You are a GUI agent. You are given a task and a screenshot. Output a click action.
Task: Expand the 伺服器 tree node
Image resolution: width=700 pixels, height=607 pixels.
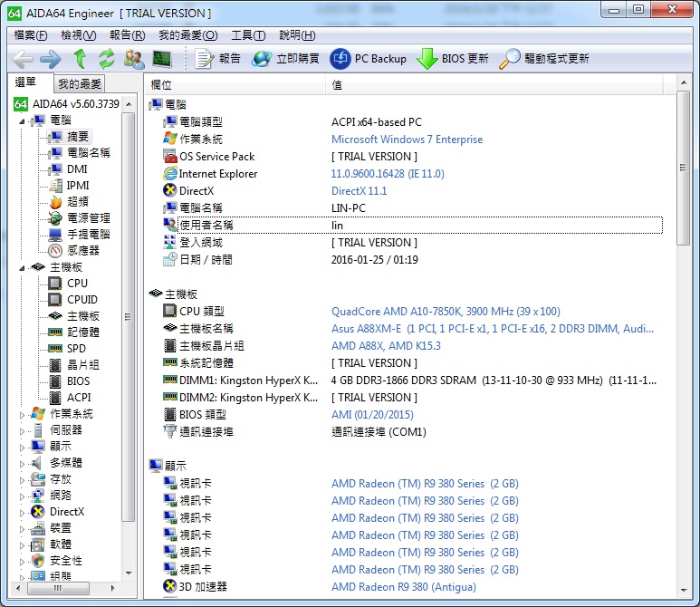[22, 431]
